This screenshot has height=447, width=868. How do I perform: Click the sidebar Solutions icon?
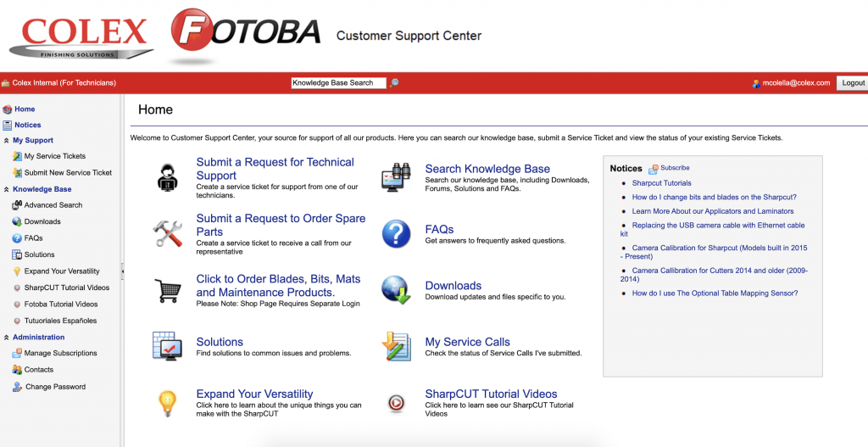coord(17,254)
